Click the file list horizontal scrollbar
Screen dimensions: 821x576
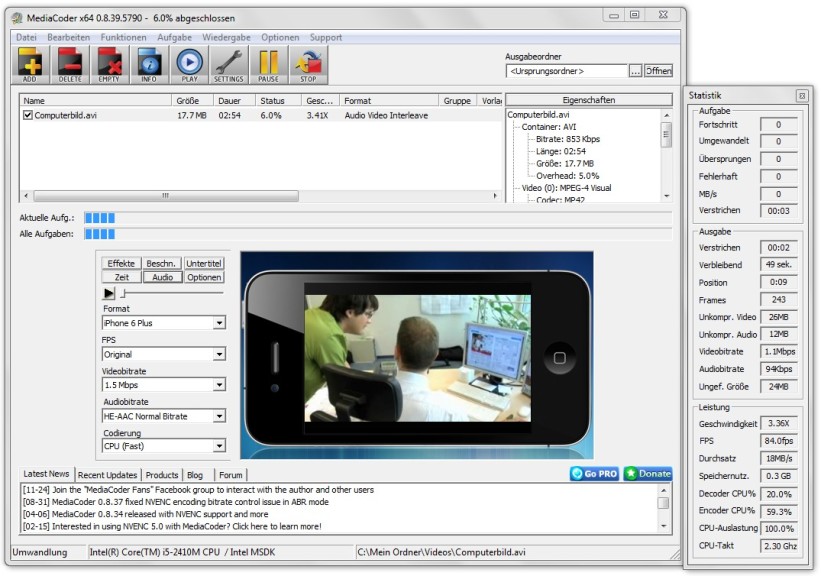(261, 196)
